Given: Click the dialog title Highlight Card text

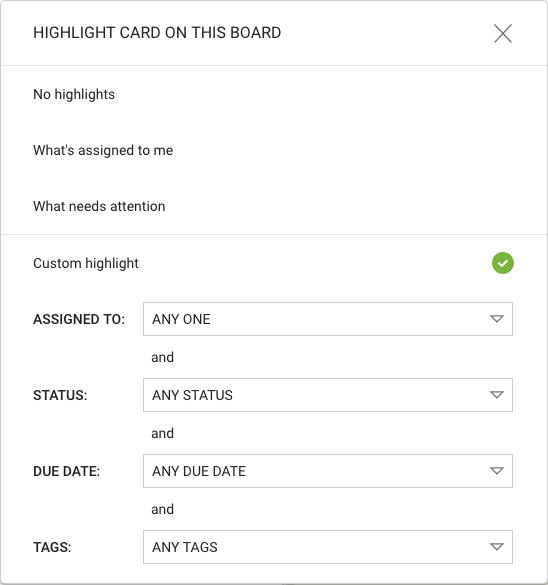Looking at the screenshot, I should click(157, 33).
